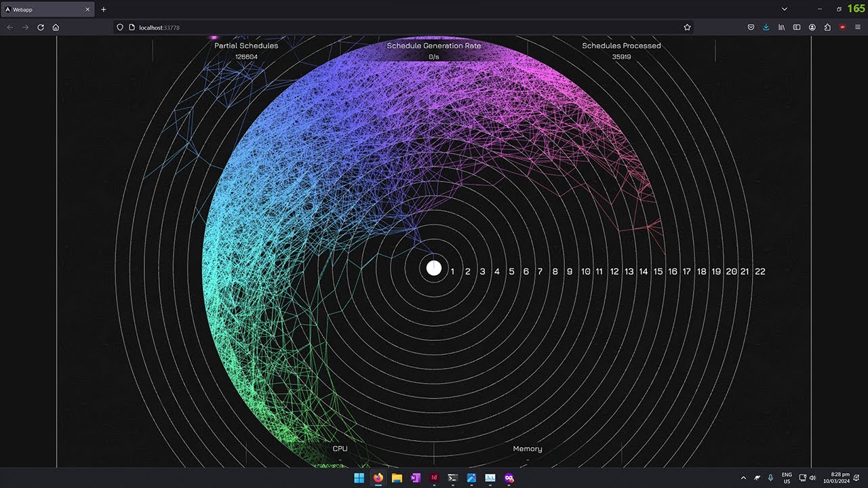The height and width of the screenshot is (488, 868).
Task: Open the extensions puzzle menu
Action: pyautogui.click(x=827, y=27)
